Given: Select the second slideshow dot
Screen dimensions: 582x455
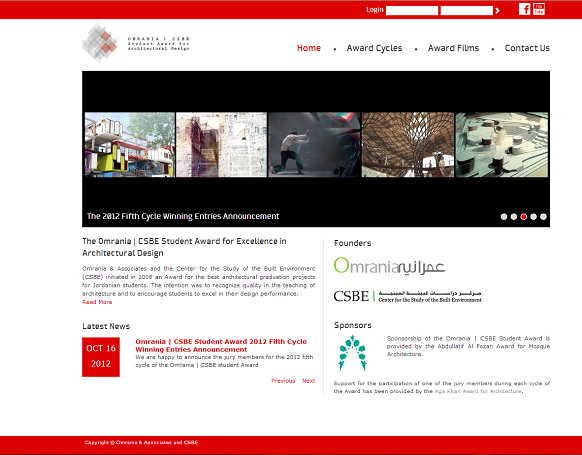Looking at the screenshot, I should 514,217.
